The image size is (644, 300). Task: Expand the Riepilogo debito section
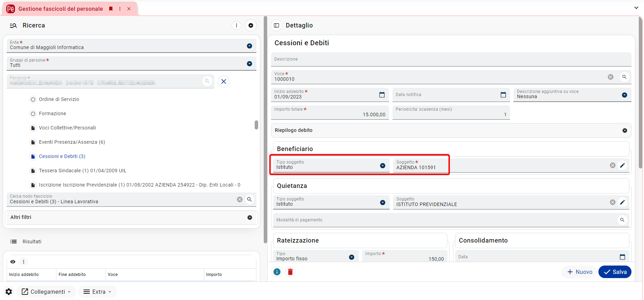pos(451,131)
